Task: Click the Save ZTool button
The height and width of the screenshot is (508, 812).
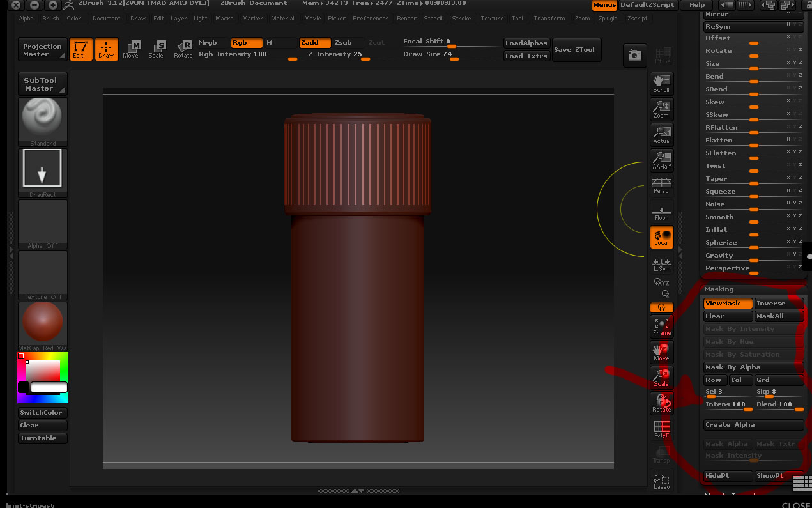Action: [576, 49]
